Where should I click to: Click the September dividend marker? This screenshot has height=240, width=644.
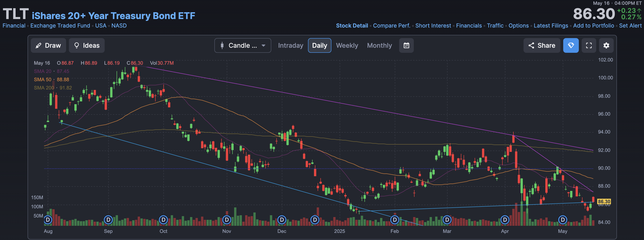[108, 220]
